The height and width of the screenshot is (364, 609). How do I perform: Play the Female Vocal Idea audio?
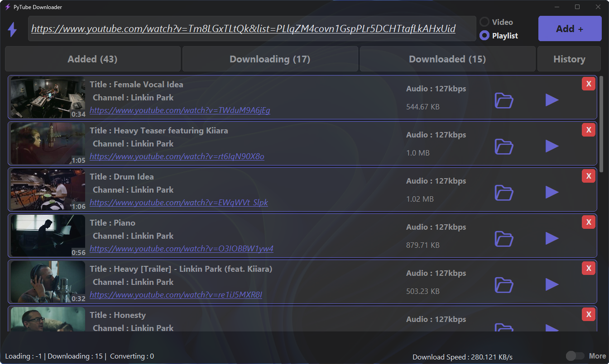pyautogui.click(x=552, y=100)
